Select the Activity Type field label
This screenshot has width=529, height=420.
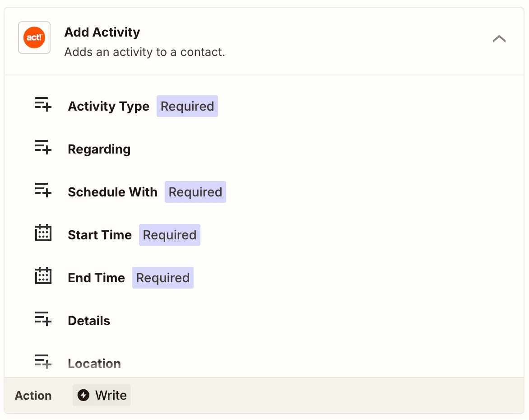[108, 107]
